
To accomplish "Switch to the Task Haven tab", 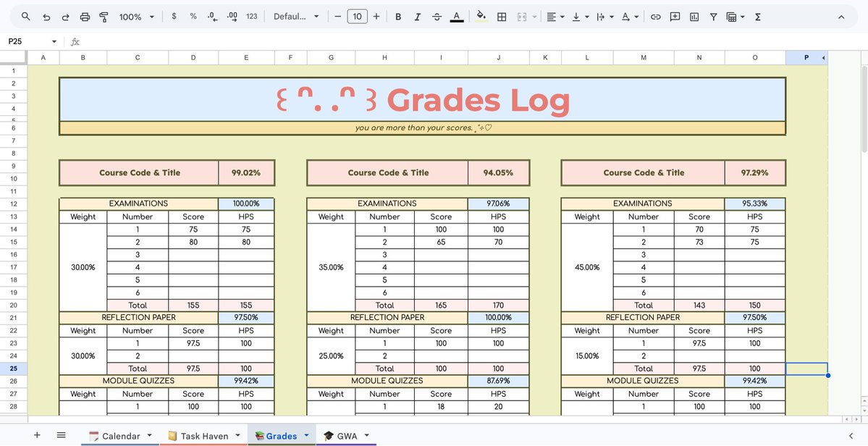I will [x=204, y=436].
